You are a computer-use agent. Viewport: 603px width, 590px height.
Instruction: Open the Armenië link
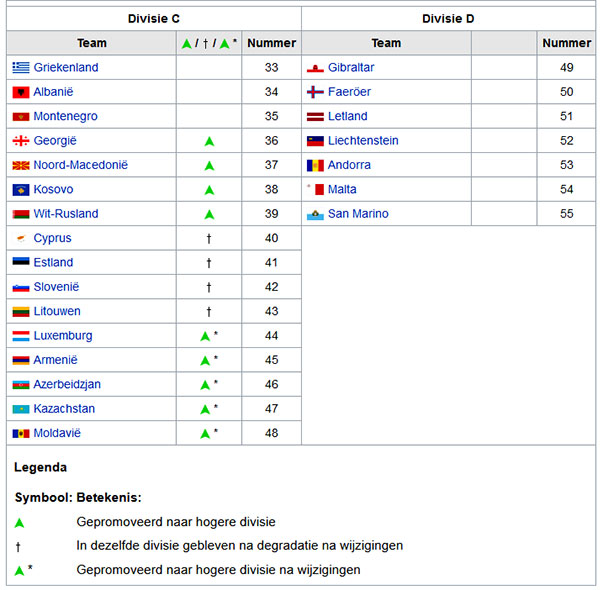(x=55, y=360)
